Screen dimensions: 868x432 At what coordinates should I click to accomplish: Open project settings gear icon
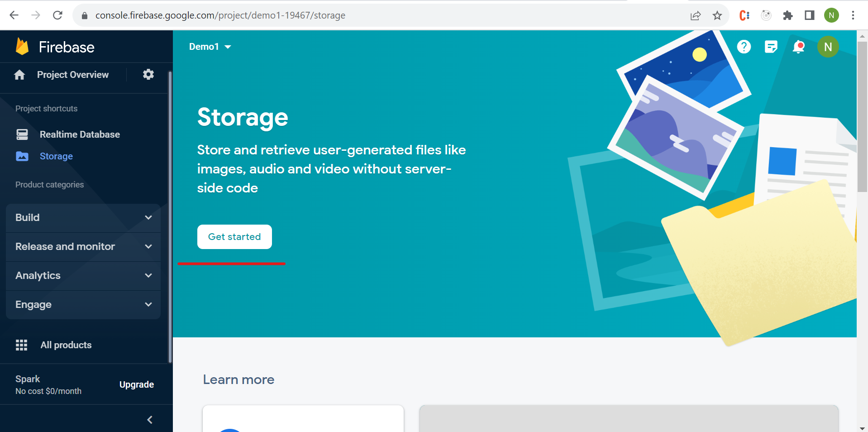(148, 74)
